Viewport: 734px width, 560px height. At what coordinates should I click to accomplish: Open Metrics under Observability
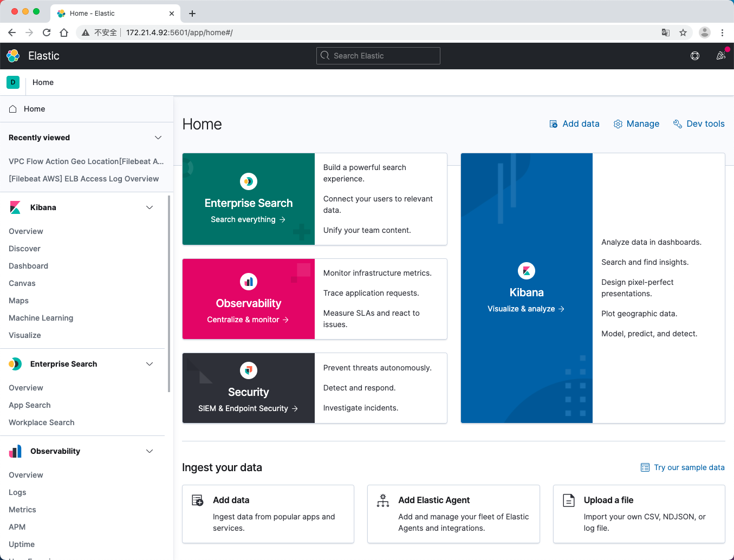[22, 510]
